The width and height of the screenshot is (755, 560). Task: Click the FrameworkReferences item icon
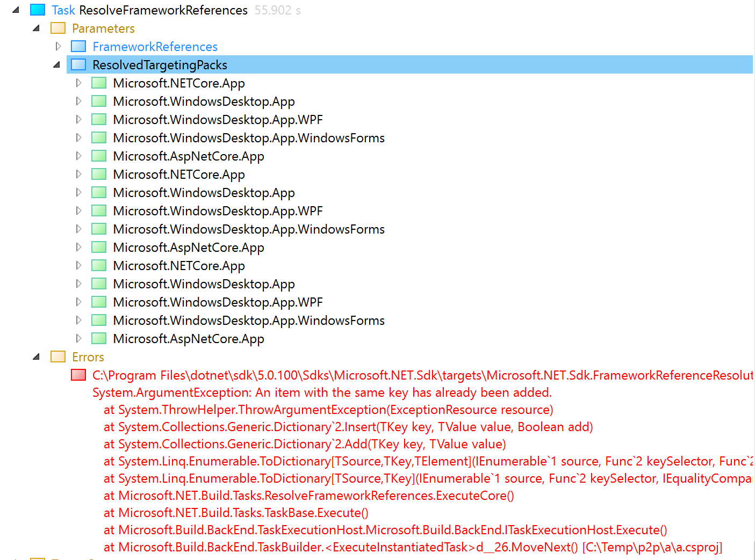[x=78, y=46]
